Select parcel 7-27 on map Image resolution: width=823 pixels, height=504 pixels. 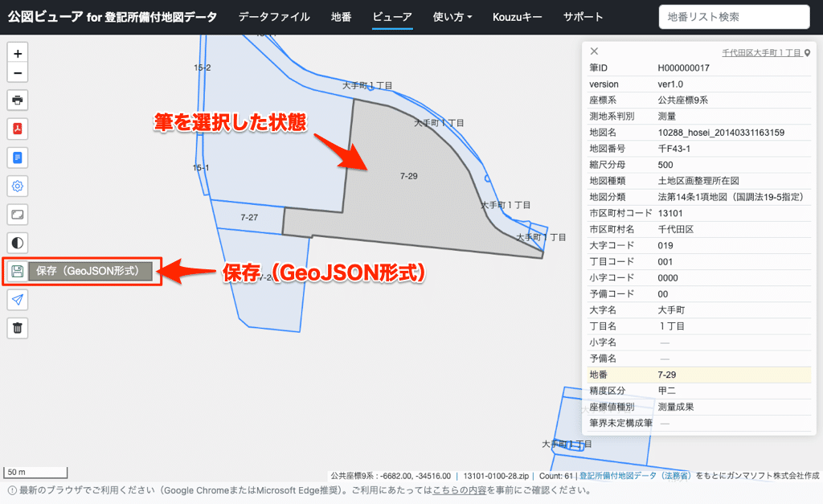[249, 217]
